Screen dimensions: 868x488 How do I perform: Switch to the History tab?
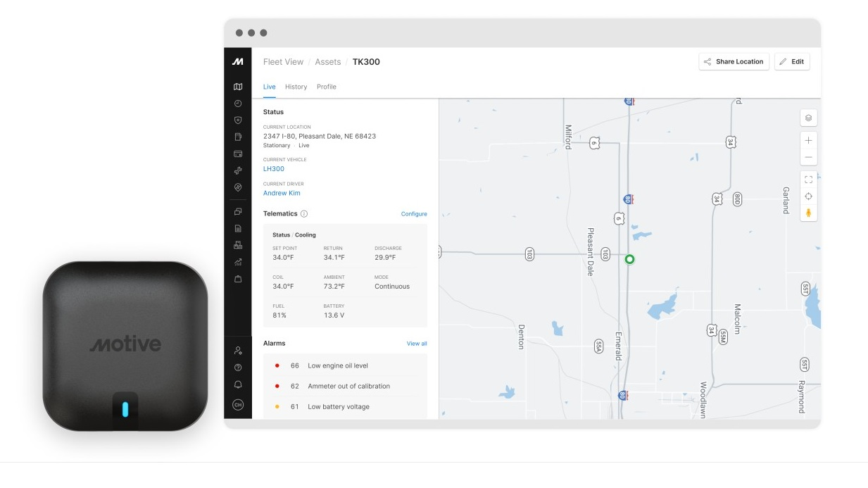(295, 87)
